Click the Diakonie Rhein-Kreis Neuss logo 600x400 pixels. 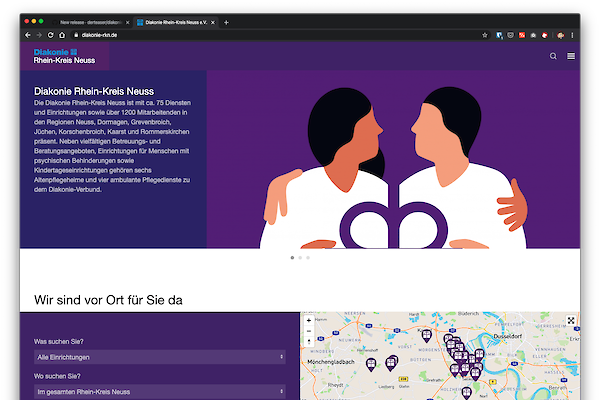[x=65, y=55]
